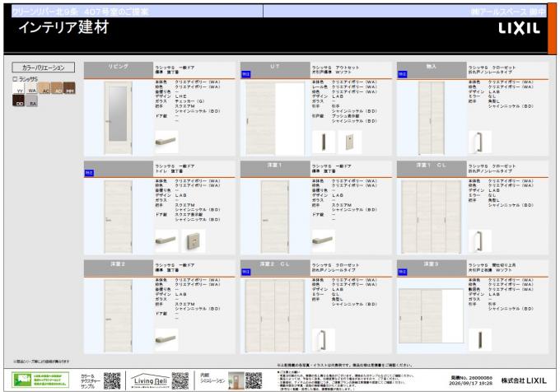Select the 洋室3 room header

[x=432, y=268]
